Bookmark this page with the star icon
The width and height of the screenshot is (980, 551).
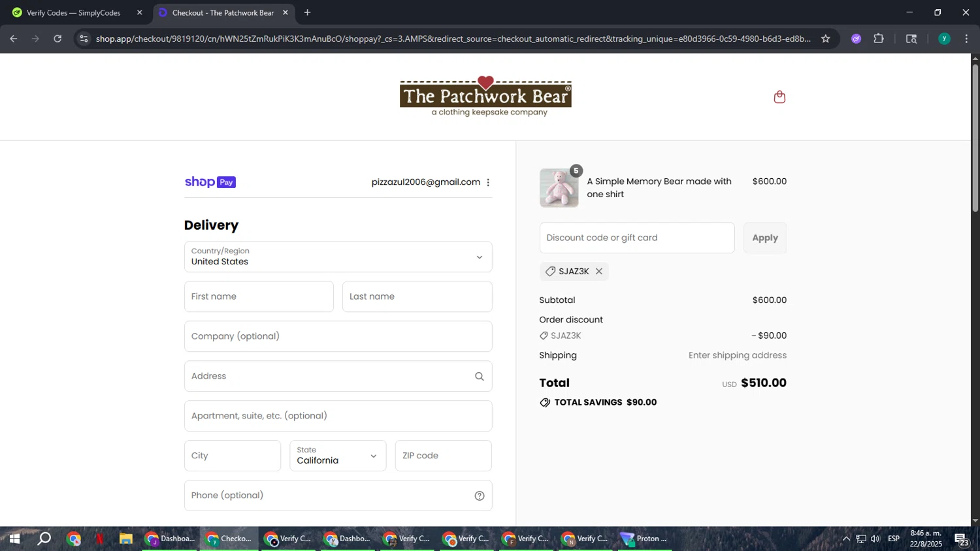click(x=825, y=39)
